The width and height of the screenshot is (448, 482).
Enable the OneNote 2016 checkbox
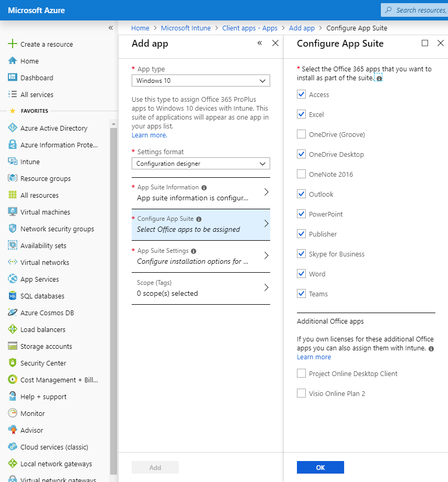point(301,174)
